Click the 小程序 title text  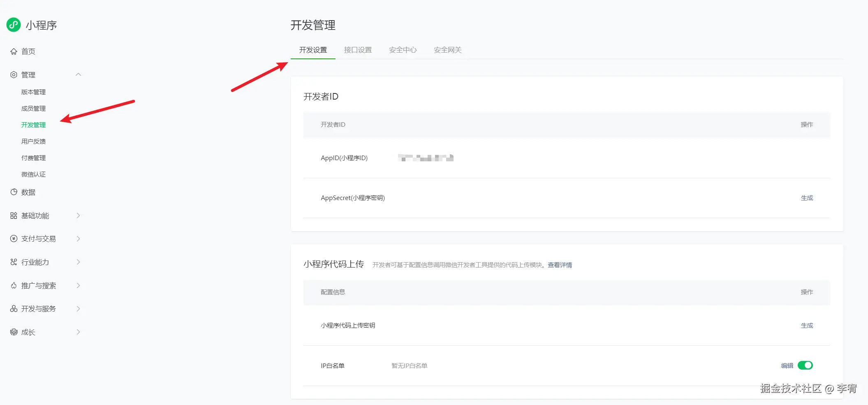coord(41,25)
